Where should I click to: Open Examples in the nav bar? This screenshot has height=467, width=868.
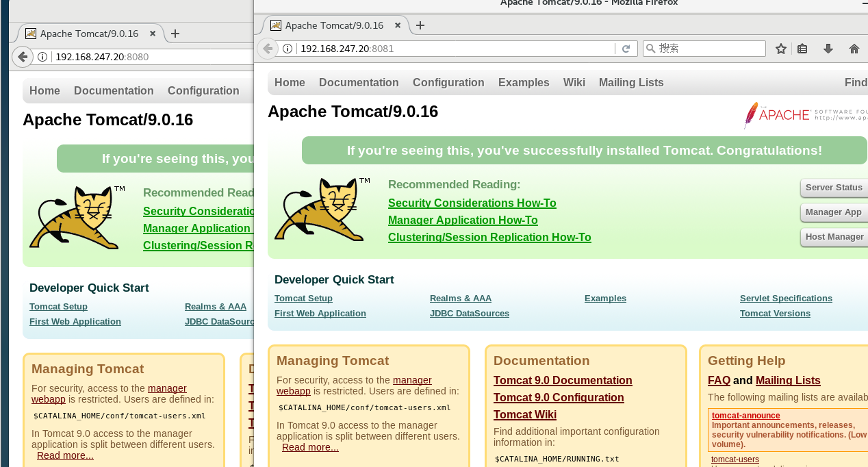(x=524, y=82)
